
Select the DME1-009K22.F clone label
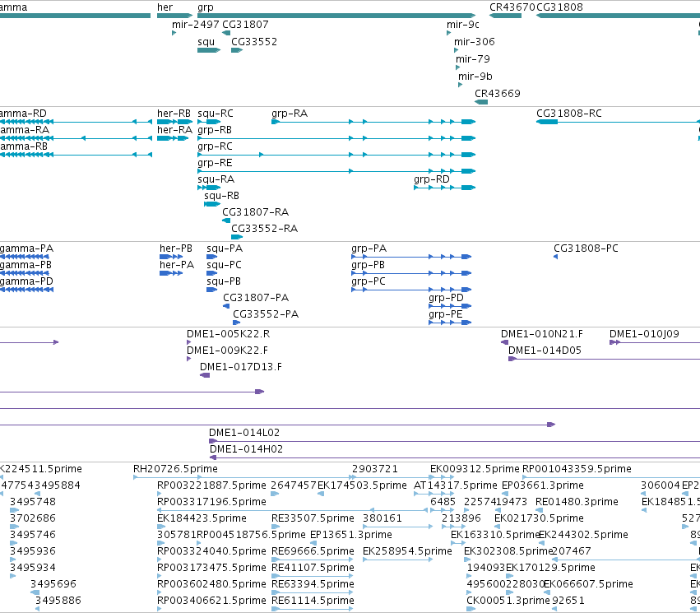pos(228,351)
